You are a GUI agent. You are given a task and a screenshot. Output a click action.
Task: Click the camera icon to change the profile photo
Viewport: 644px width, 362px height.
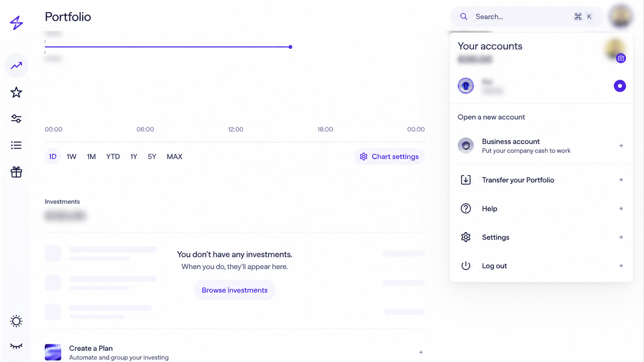click(621, 58)
